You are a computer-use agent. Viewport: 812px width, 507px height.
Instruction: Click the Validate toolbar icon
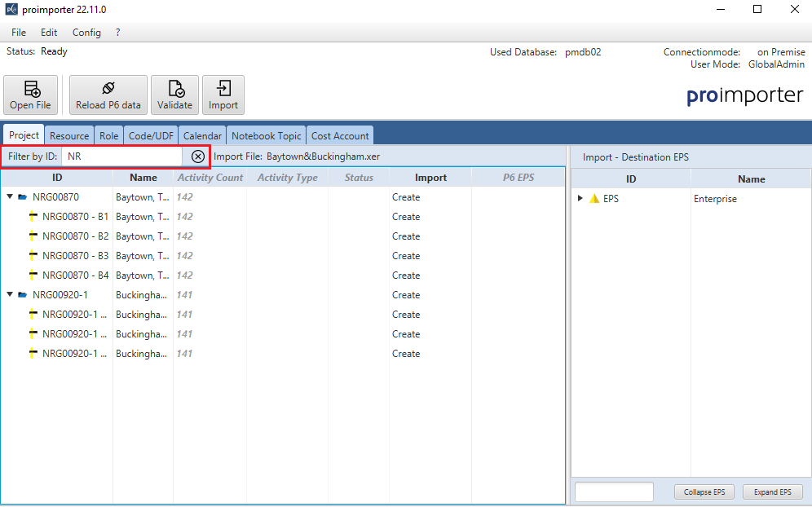tap(174, 89)
